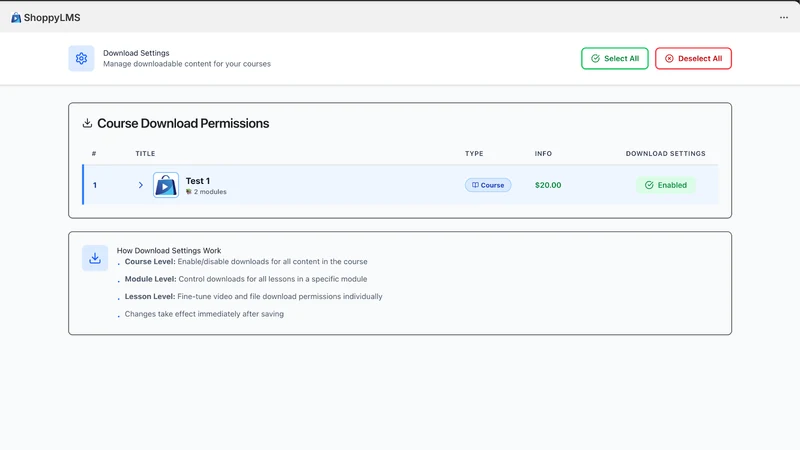The height and width of the screenshot is (450, 800).
Task: Click the 2 modules label
Action: click(206, 192)
